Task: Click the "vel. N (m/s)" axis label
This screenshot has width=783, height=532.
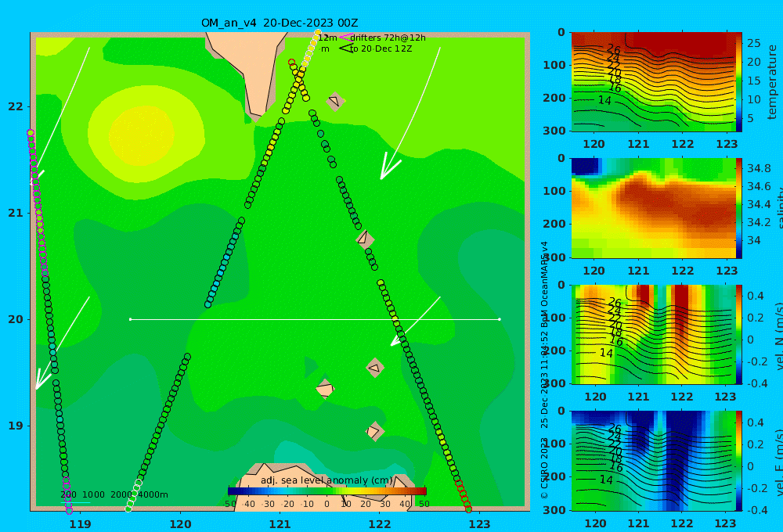Action: (778, 336)
